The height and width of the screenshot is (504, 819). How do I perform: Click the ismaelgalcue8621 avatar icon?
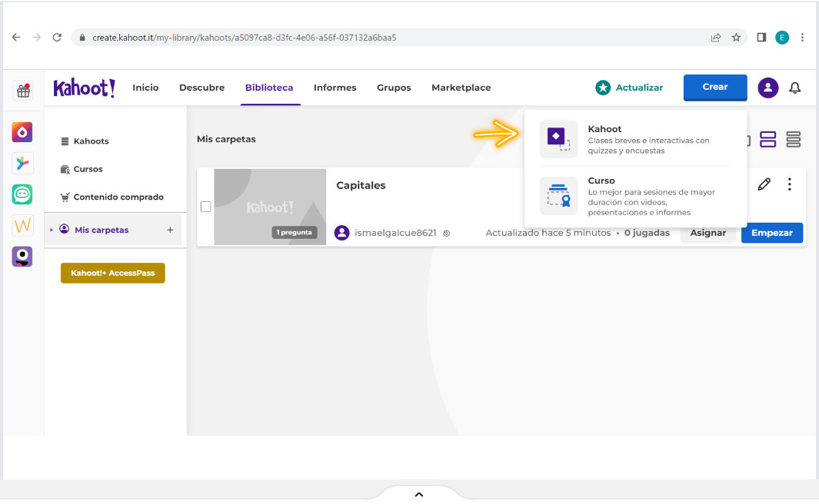[x=341, y=233]
